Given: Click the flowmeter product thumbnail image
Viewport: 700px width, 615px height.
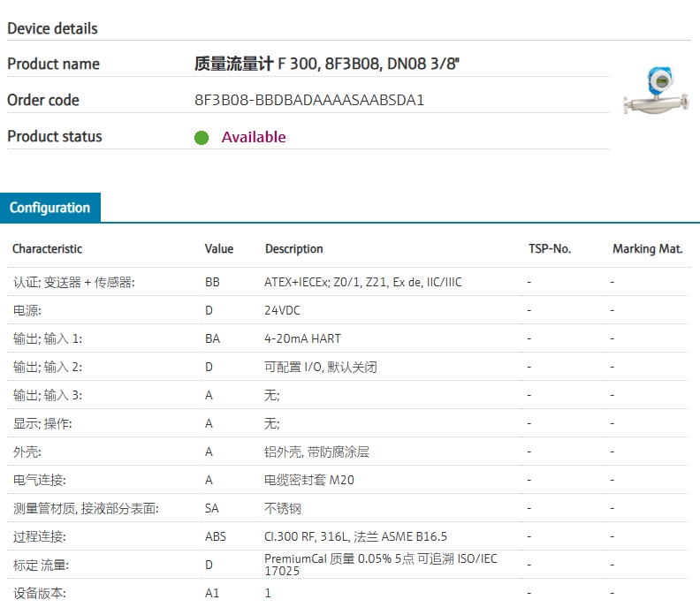Looking at the screenshot, I should [x=656, y=90].
